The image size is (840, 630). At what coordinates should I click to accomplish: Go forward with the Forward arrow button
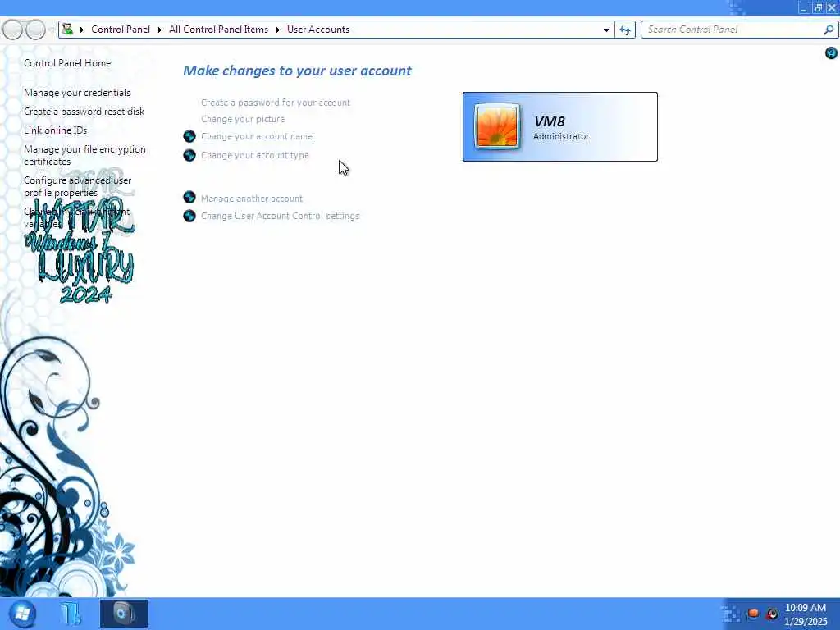point(35,30)
